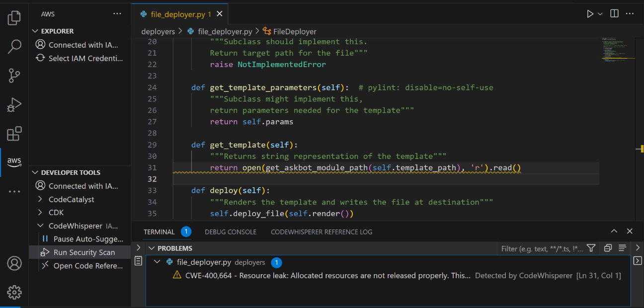Expand the CodeCatalyst tree node
644x308 pixels.
41,199
